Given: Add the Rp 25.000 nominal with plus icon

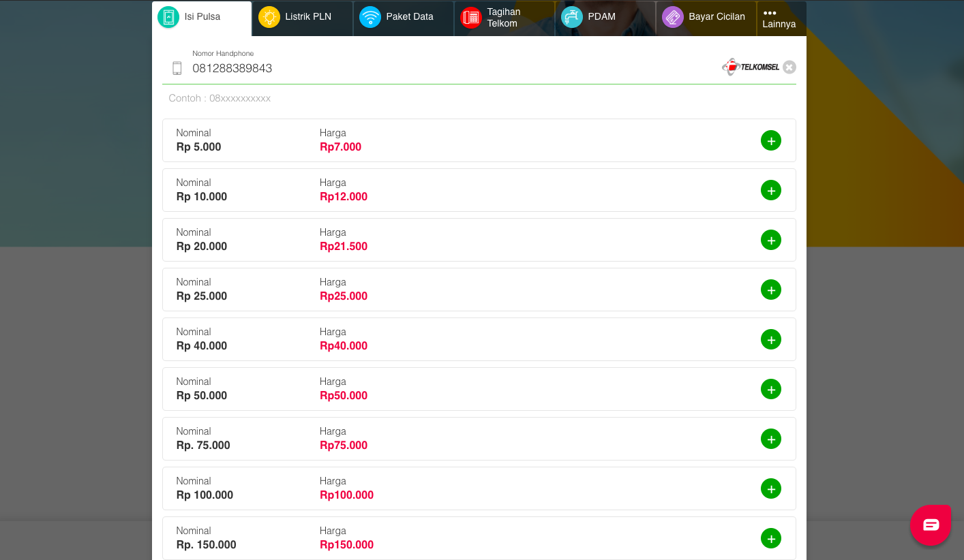Looking at the screenshot, I should [x=771, y=290].
